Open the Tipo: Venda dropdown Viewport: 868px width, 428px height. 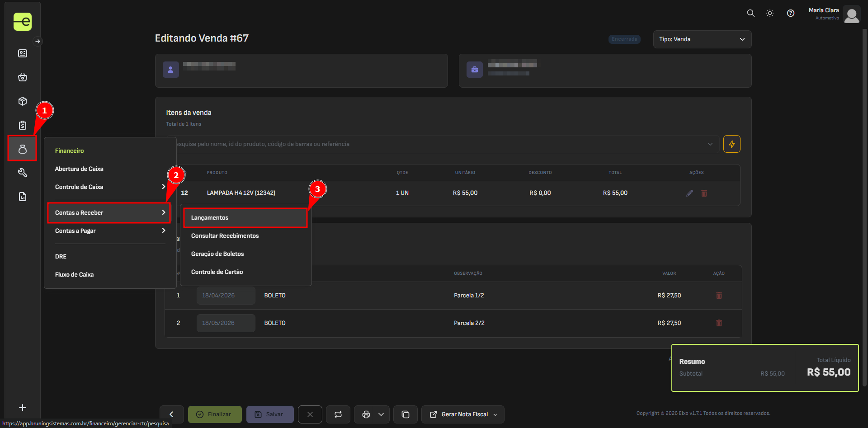pyautogui.click(x=702, y=39)
